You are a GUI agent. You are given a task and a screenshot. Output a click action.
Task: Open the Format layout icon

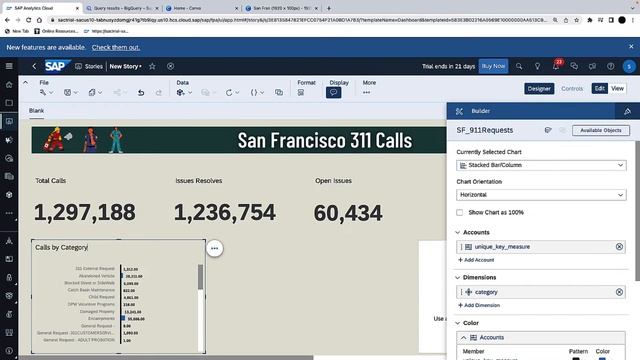coord(301,93)
